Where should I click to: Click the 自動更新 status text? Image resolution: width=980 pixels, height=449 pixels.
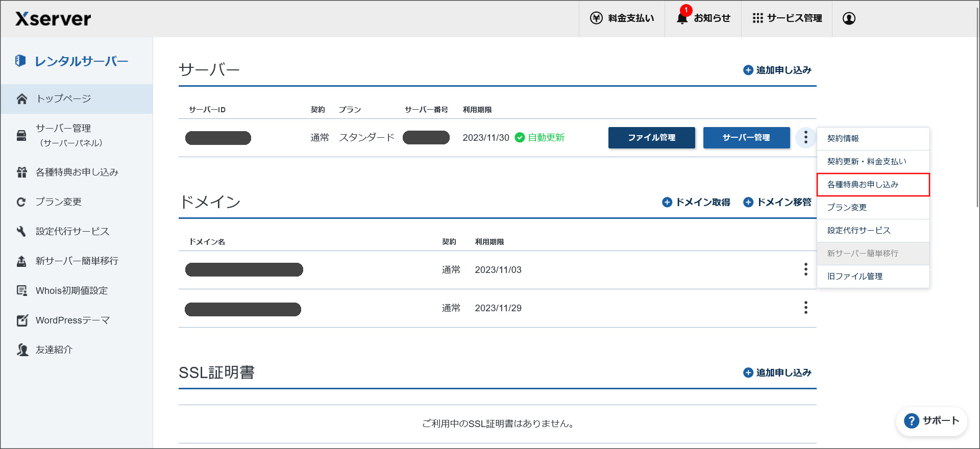(546, 138)
